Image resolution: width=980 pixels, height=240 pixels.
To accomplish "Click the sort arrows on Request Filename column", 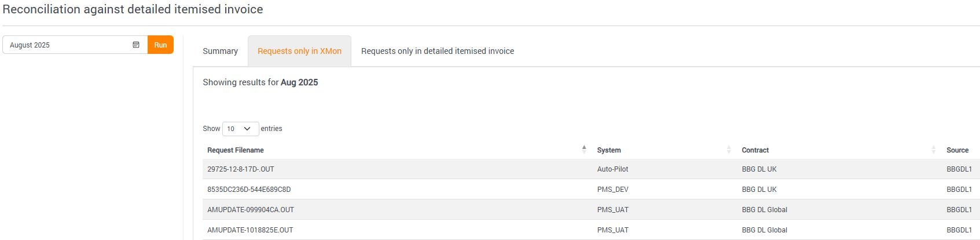I will pos(584,150).
